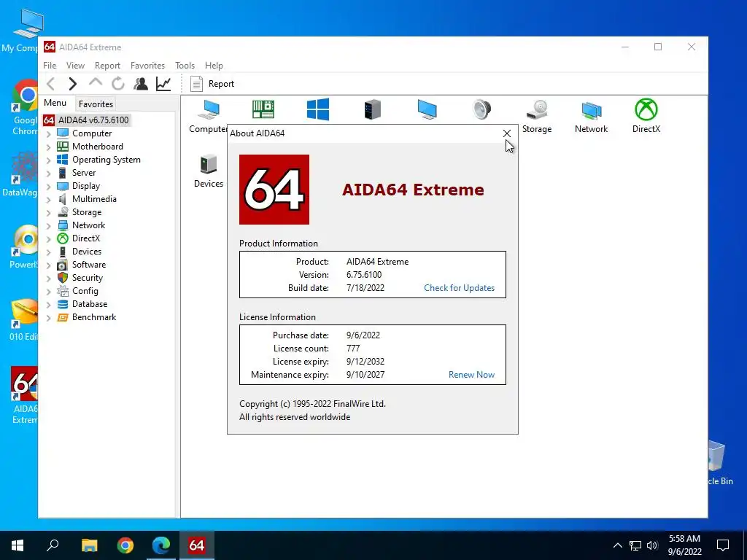Open the notification center icon
This screenshot has width=747, height=560.
[x=723, y=545]
